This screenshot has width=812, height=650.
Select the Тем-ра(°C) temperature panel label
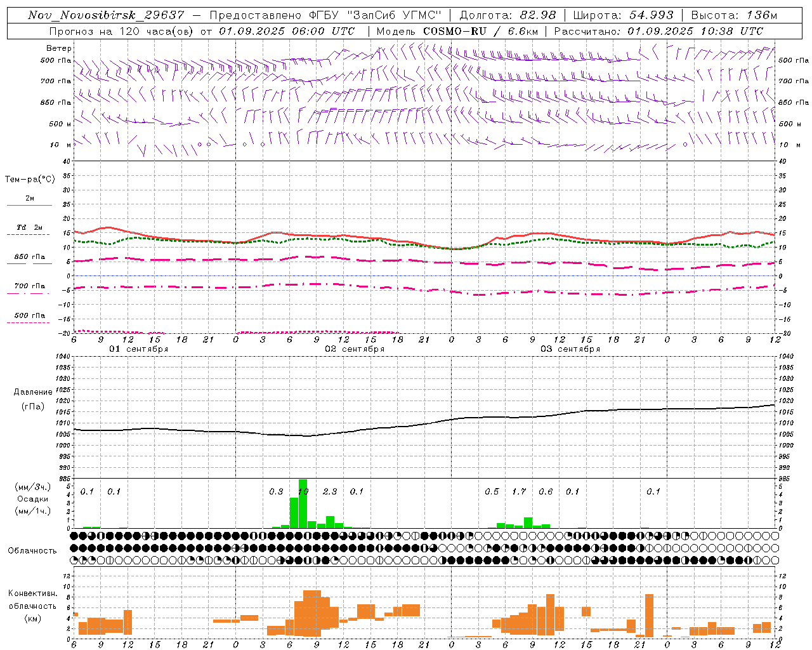(30, 180)
